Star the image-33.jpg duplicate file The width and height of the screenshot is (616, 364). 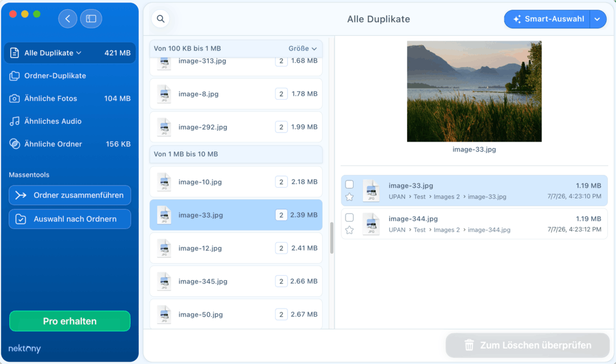tap(349, 197)
